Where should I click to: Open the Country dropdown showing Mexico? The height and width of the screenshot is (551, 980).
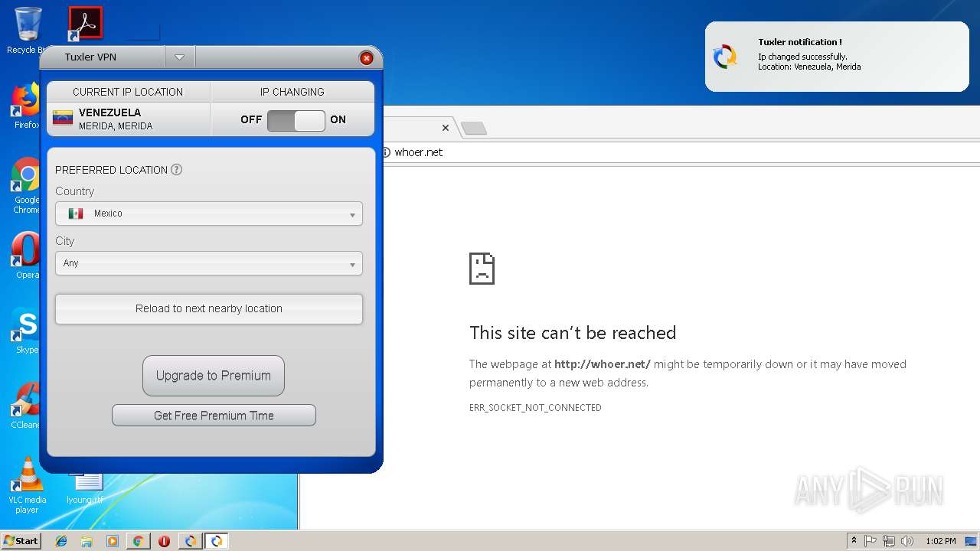[208, 214]
